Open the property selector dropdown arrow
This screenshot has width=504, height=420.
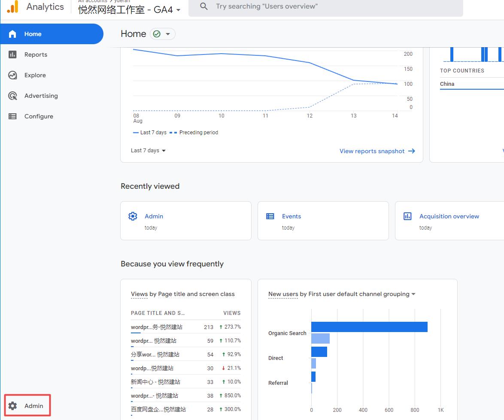point(178,10)
